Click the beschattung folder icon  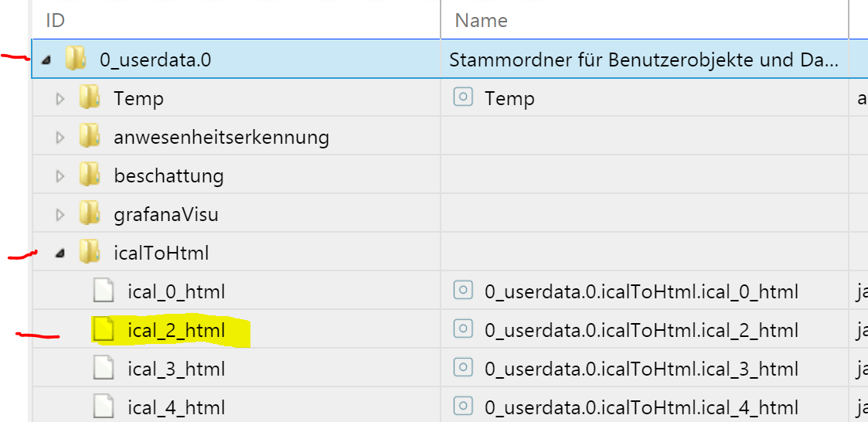point(90,175)
